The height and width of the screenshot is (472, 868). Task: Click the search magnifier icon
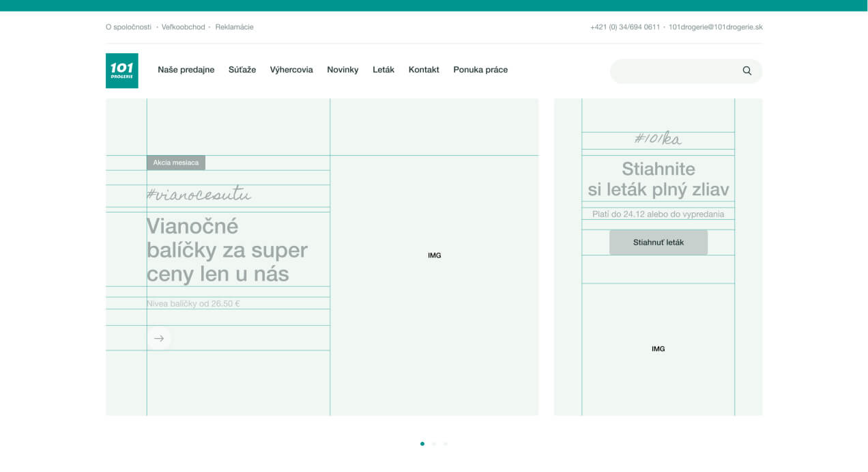(747, 71)
